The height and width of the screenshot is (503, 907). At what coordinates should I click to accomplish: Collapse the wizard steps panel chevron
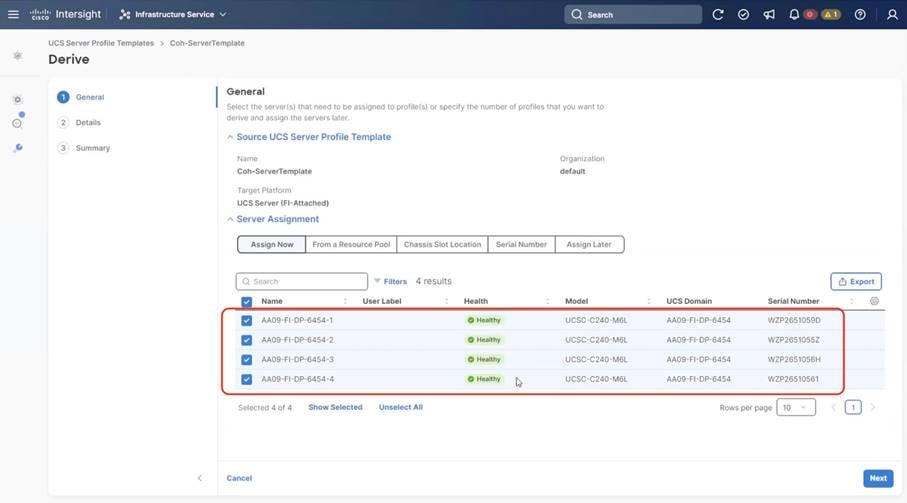(200, 478)
